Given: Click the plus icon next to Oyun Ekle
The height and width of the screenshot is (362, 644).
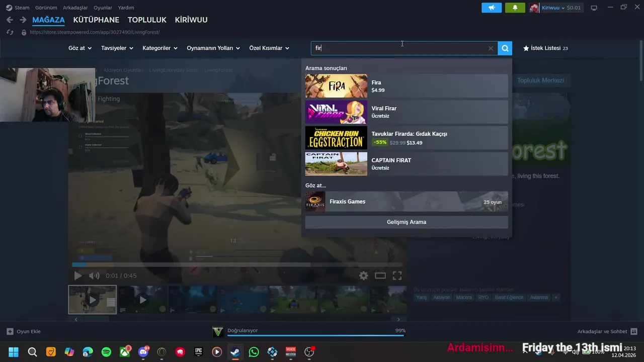Looking at the screenshot, I should click(10, 331).
